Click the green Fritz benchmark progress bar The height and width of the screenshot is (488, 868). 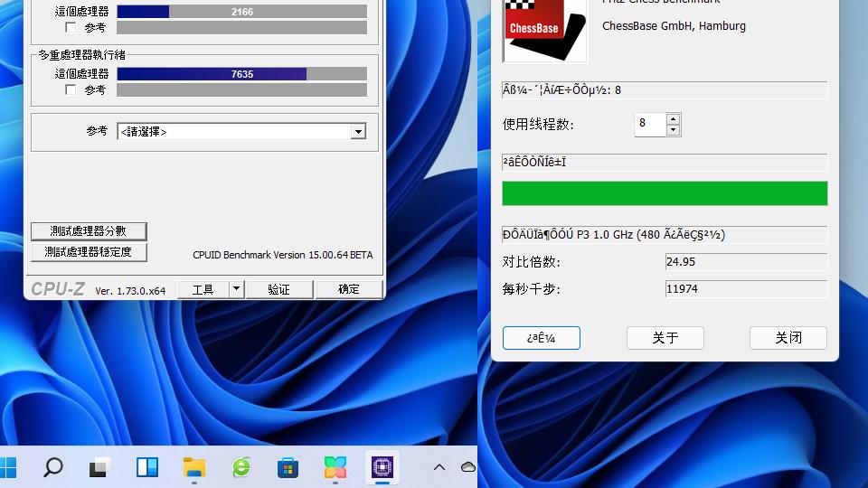coord(665,193)
